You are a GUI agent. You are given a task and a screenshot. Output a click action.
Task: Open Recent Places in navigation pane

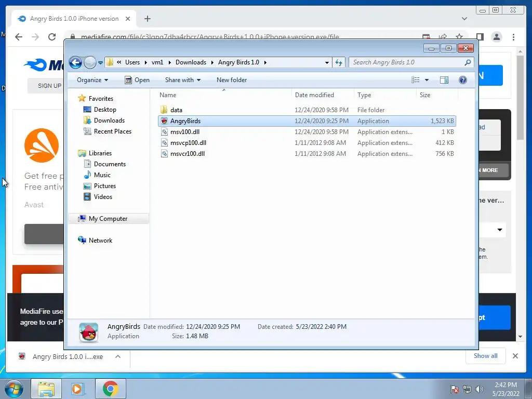112,131
